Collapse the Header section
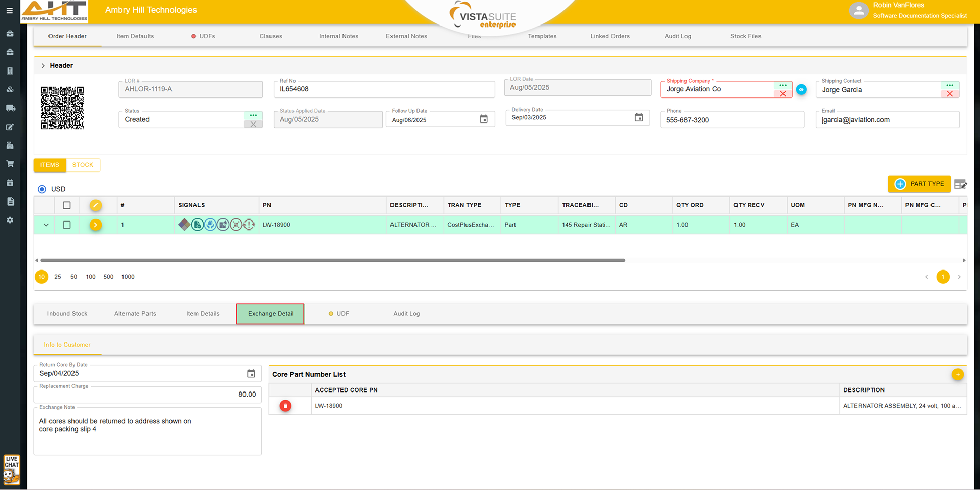This screenshot has height=490, width=980. pos(43,66)
